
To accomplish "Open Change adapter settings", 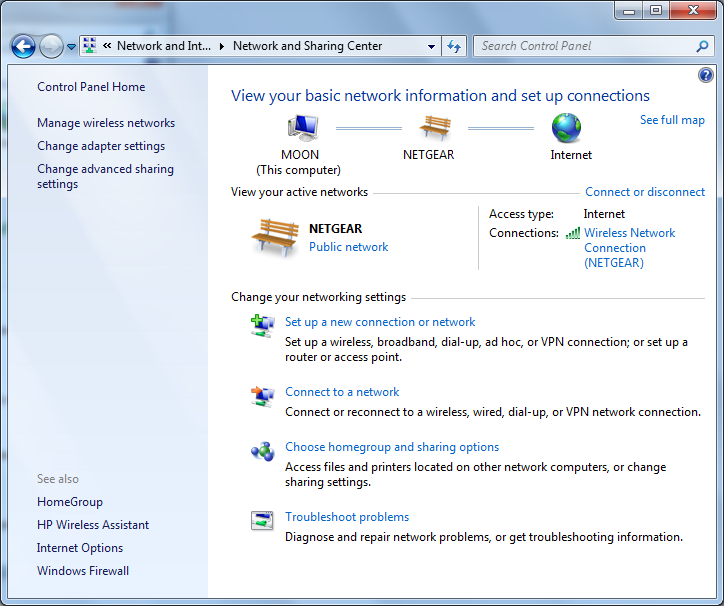I will [x=101, y=146].
